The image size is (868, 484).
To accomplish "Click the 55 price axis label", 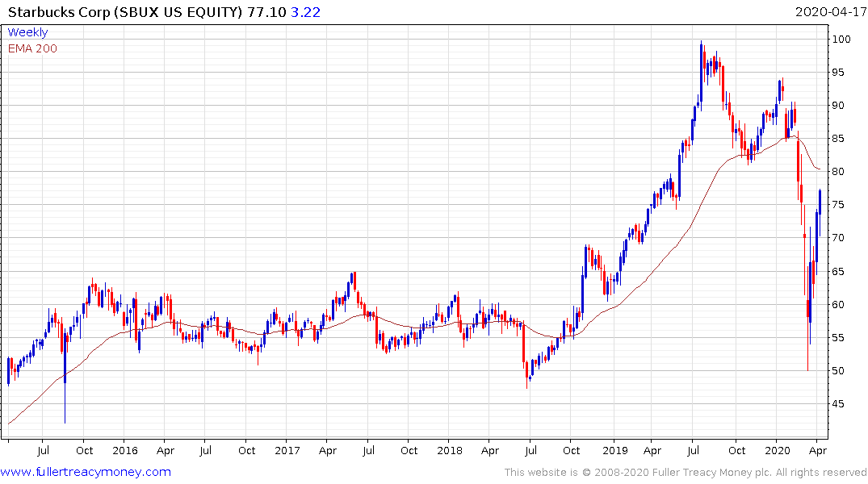I will tap(838, 337).
